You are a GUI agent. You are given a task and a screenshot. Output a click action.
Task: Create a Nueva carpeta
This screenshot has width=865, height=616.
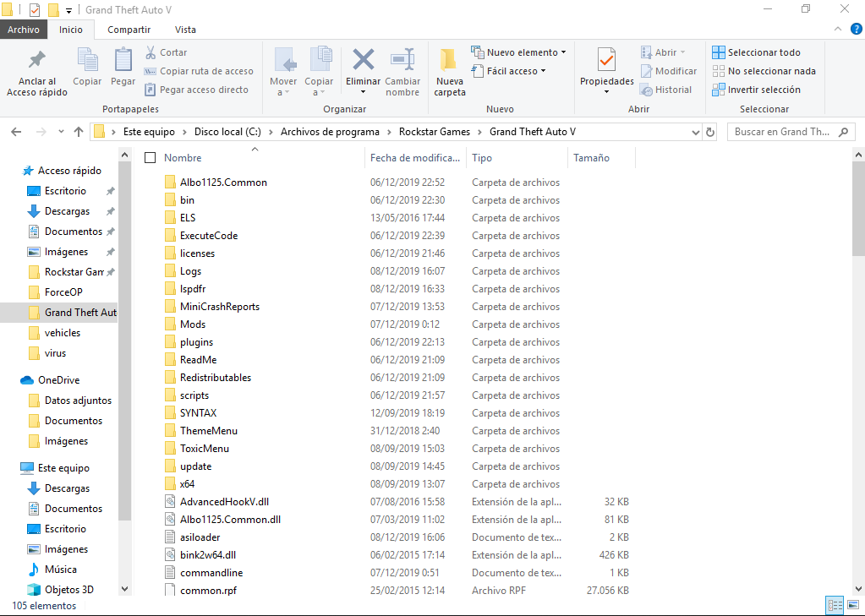click(x=449, y=72)
